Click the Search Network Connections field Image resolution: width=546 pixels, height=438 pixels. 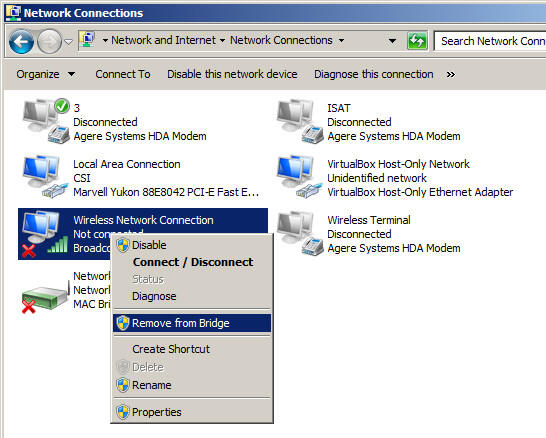490,41
